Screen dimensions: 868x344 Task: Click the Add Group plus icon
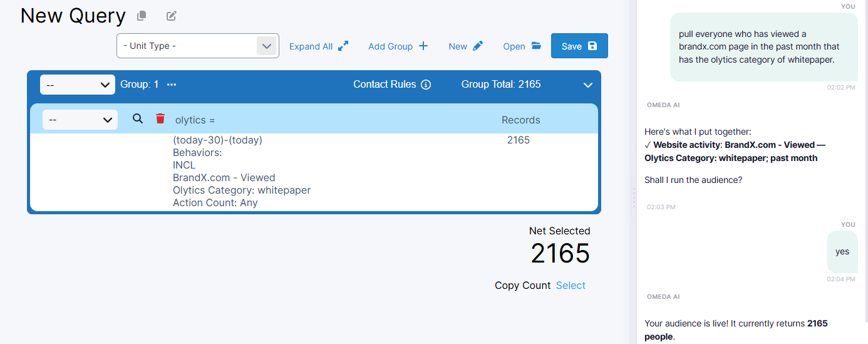click(x=423, y=46)
